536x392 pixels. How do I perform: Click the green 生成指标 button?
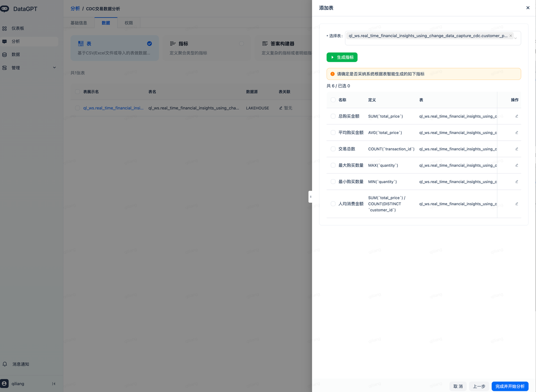342,57
